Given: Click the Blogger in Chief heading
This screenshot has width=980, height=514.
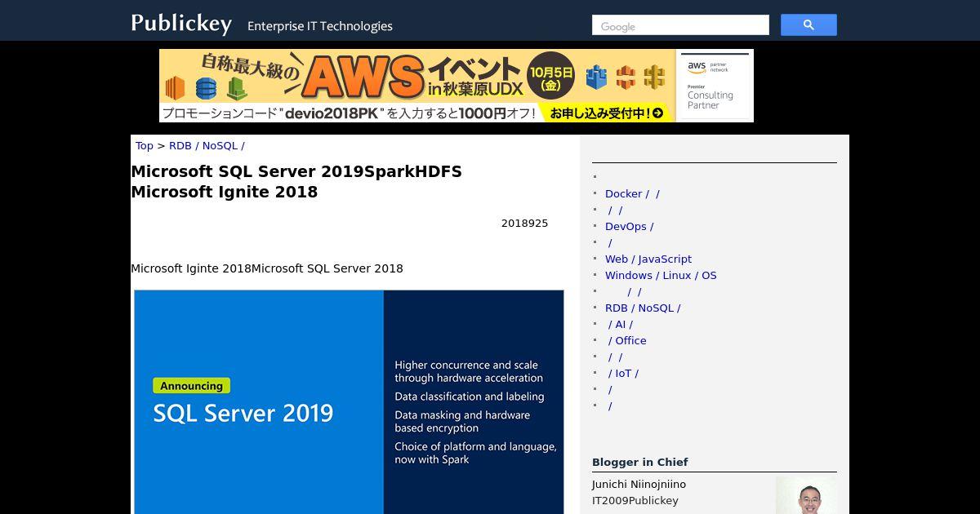Looking at the screenshot, I should click(640, 462).
